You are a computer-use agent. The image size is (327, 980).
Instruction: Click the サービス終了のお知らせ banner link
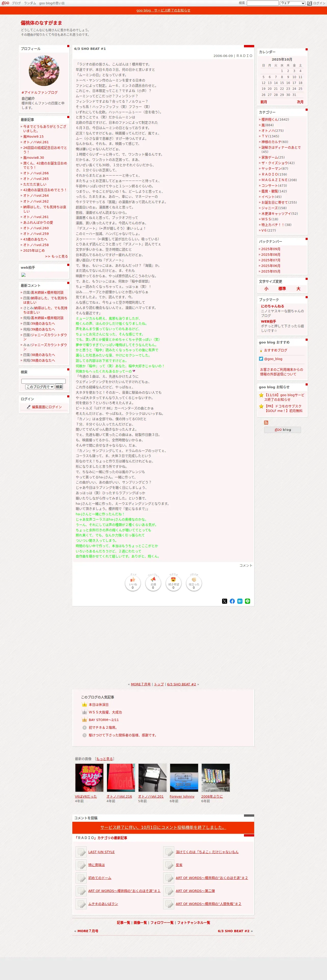(163, 10)
